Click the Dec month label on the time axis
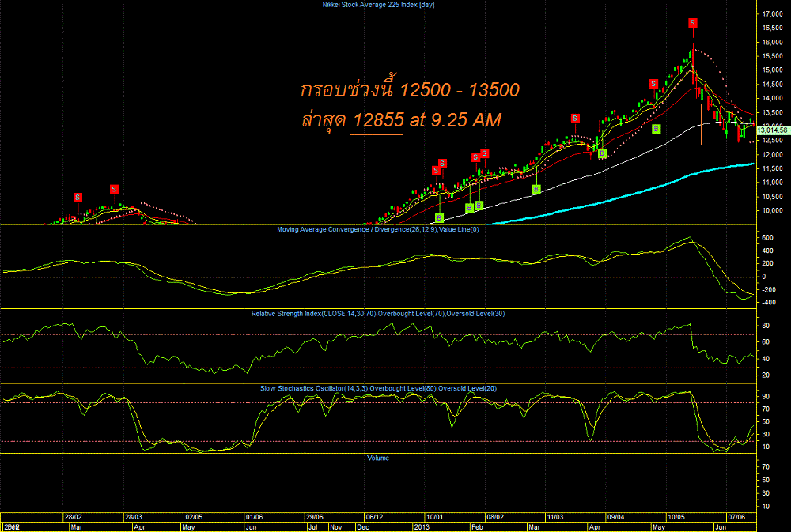This screenshot has height=532, width=791. point(363,527)
